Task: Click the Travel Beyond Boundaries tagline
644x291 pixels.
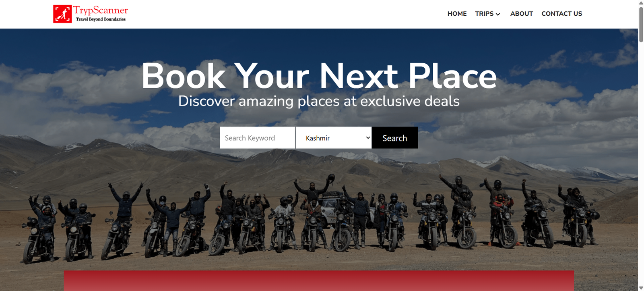Action: [x=101, y=19]
